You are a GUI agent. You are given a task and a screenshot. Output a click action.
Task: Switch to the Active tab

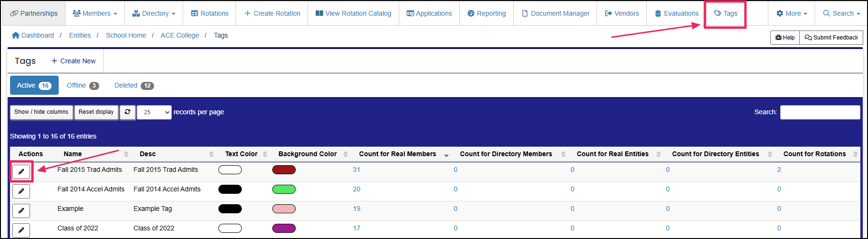click(x=34, y=85)
